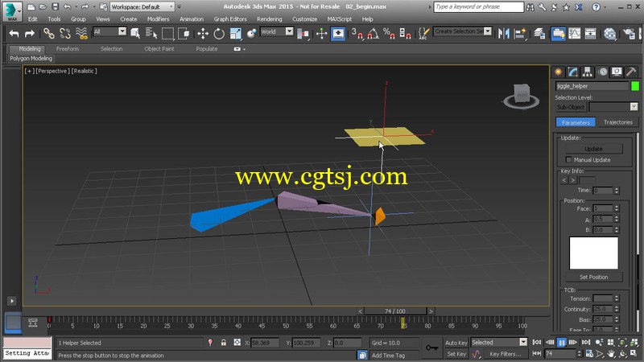Go to the end frame
This screenshot has height=362, width=644.
coord(586,343)
